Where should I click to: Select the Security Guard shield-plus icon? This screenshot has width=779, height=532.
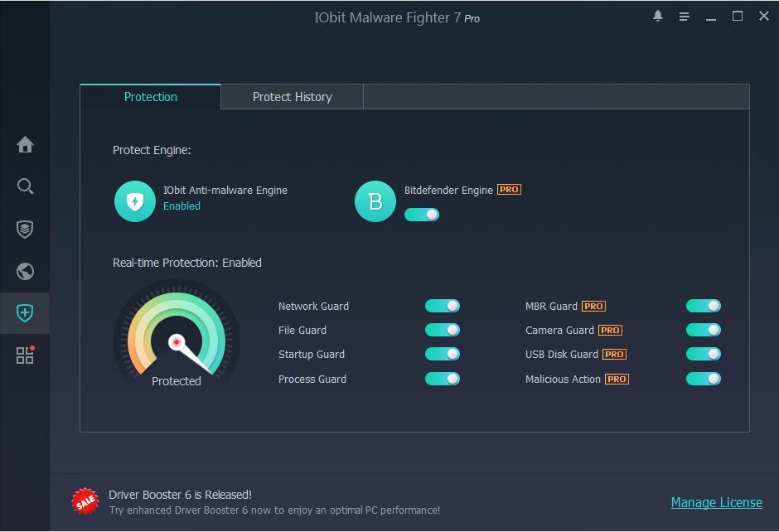(25, 313)
